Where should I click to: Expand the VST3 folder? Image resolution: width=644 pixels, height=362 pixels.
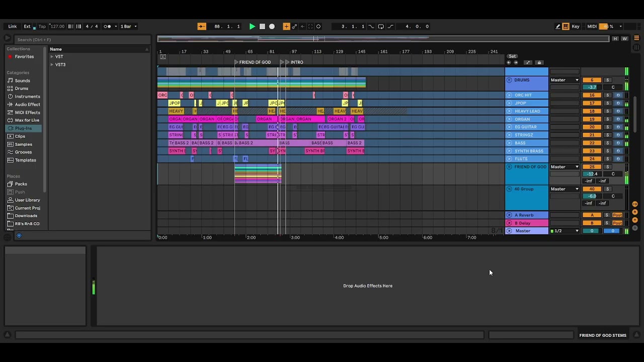(52, 65)
